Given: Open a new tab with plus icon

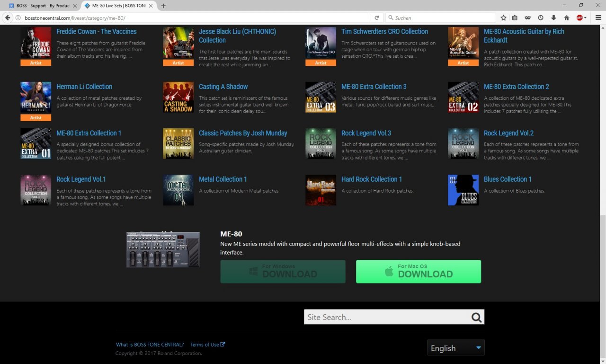Looking at the screenshot, I should (x=163, y=6).
